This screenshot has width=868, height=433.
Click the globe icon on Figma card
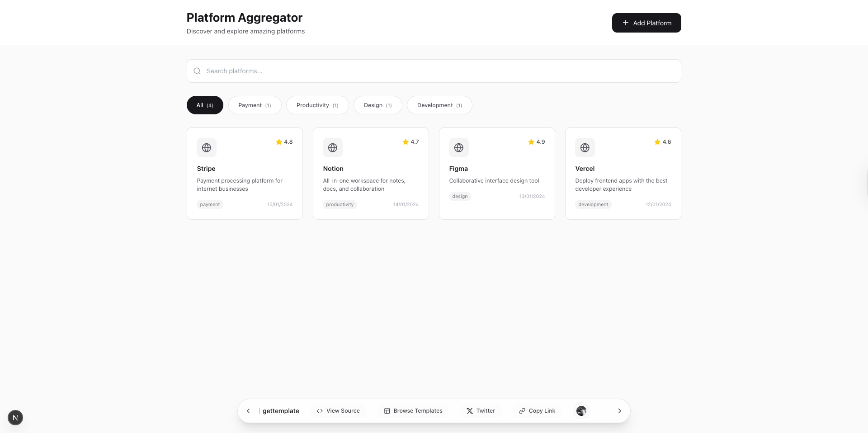pyautogui.click(x=459, y=148)
